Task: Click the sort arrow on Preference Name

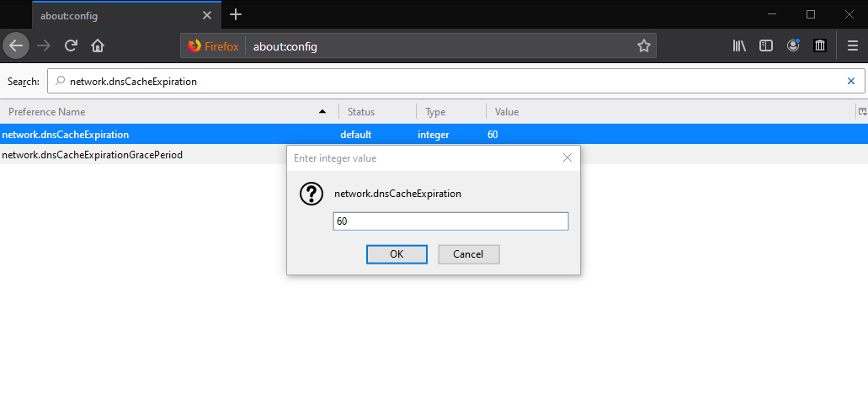Action: [x=322, y=112]
